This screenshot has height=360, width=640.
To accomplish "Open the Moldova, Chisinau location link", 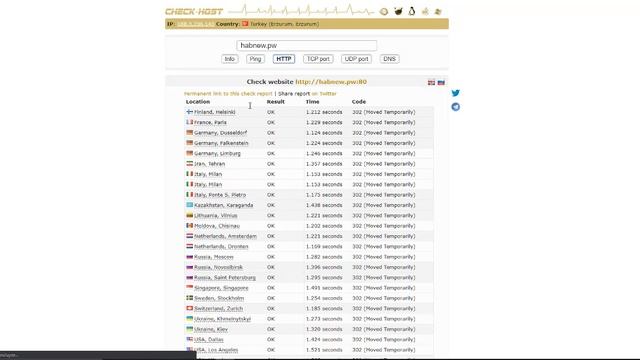I will 217,226.
